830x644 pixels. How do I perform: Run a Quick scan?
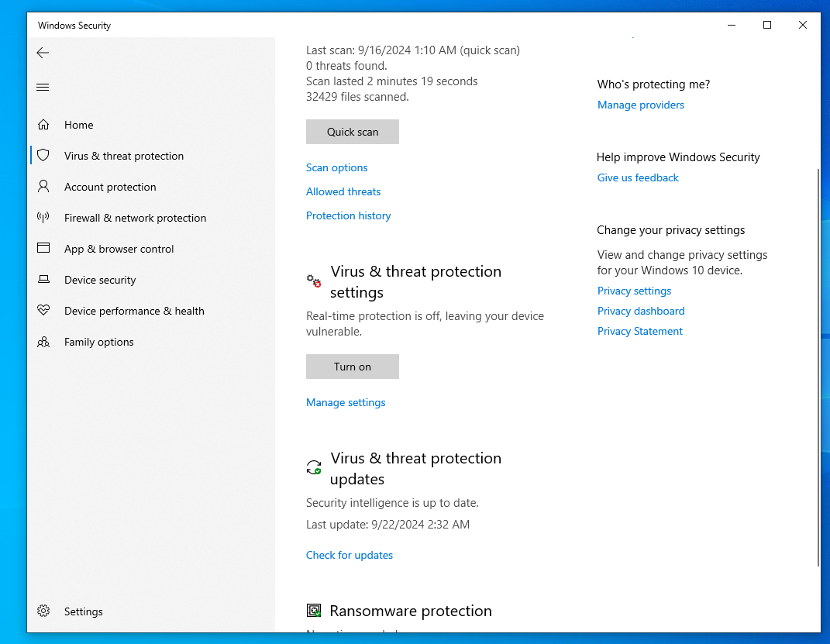[353, 132]
